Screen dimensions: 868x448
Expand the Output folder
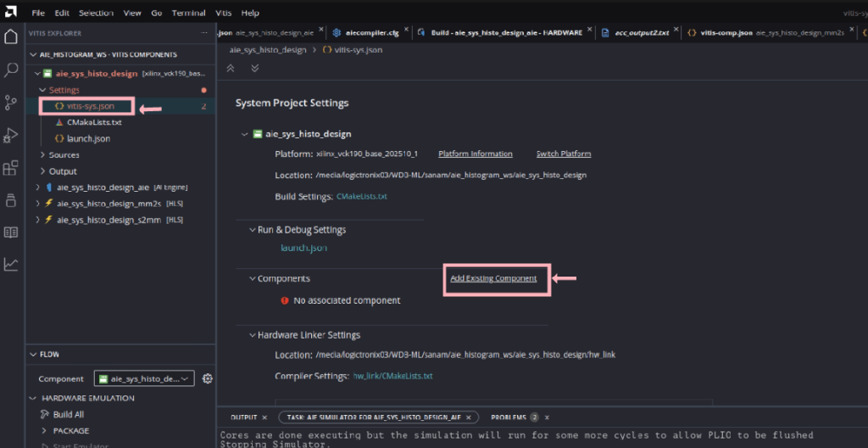(x=42, y=171)
